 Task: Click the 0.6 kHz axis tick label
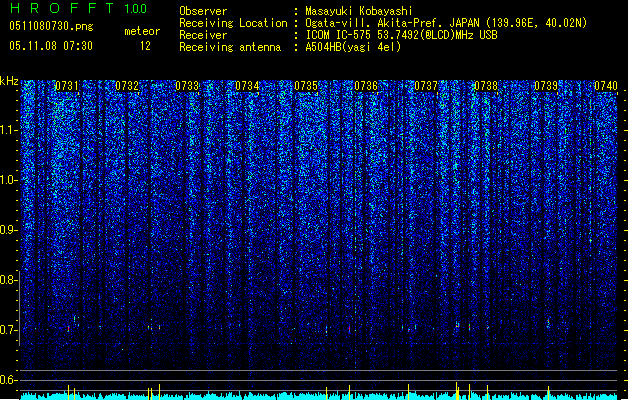[8, 380]
